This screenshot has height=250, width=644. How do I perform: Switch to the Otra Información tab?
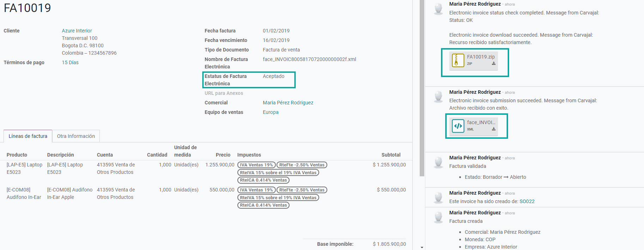click(x=76, y=136)
